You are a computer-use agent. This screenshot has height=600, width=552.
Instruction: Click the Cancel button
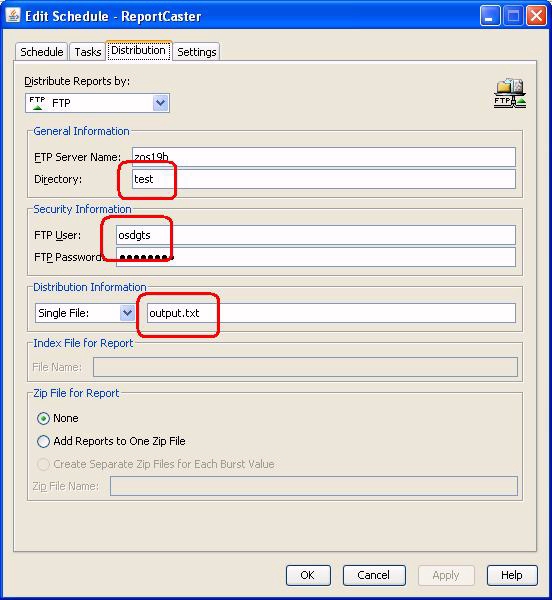(374, 575)
